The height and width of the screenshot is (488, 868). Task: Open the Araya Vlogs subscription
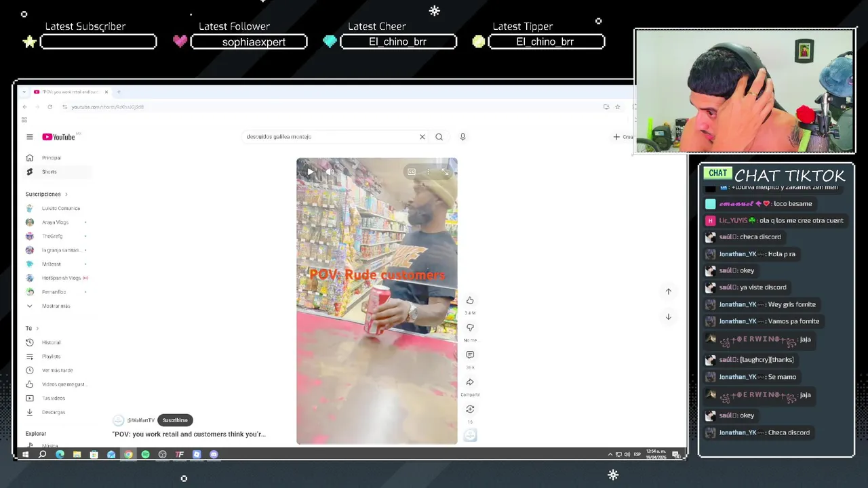coord(57,222)
